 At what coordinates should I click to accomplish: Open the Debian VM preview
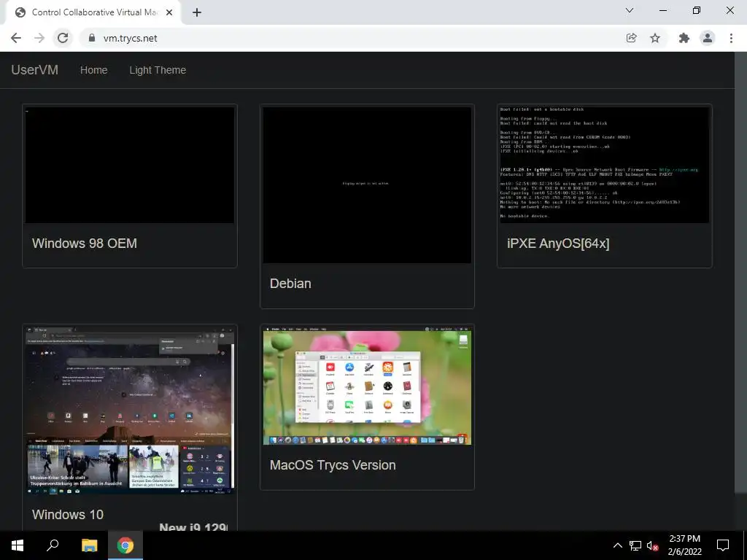pyautogui.click(x=367, y=184)
